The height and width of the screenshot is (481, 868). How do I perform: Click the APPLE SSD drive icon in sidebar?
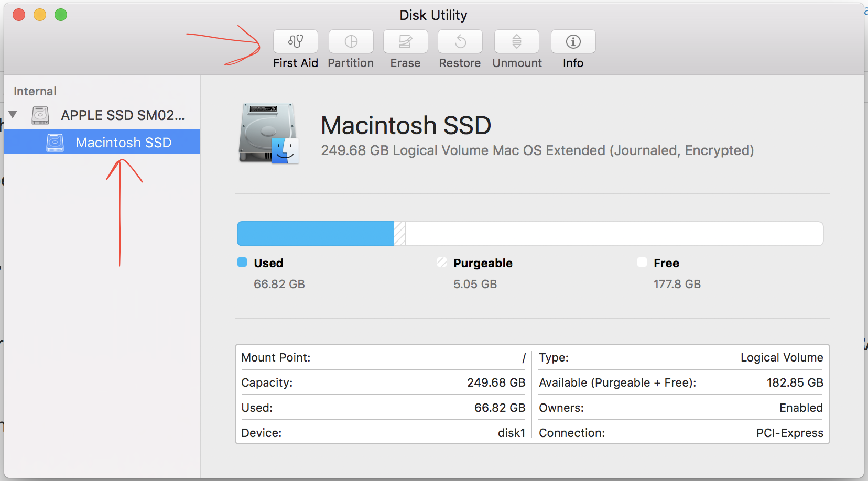[x=40, y=115]
